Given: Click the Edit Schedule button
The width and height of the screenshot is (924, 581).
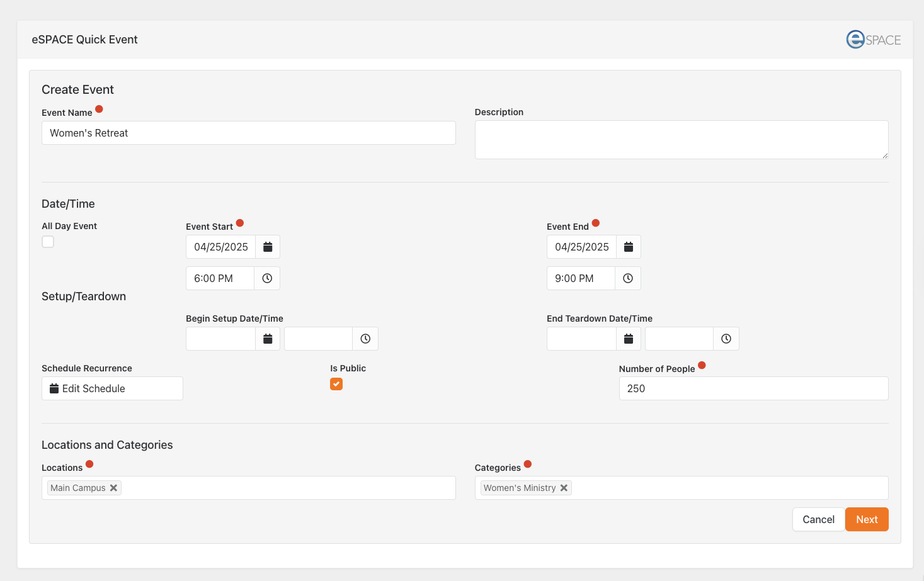Looking at the screenshot, I should (x=112, y=388).
